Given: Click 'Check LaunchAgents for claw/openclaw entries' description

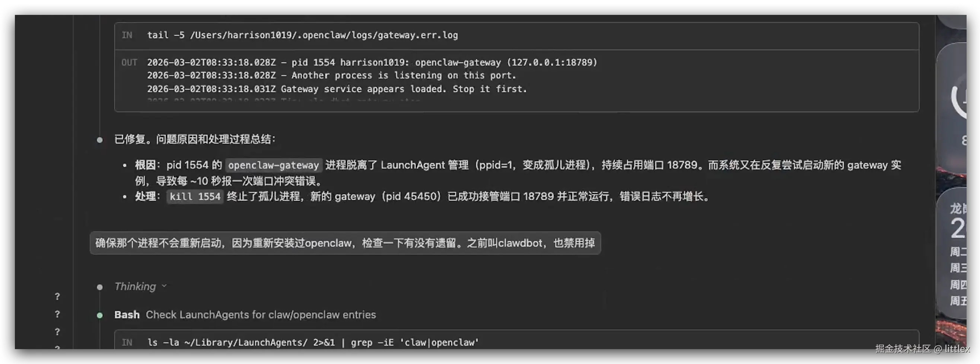Looking at the screenshot, I should [261, 314].
